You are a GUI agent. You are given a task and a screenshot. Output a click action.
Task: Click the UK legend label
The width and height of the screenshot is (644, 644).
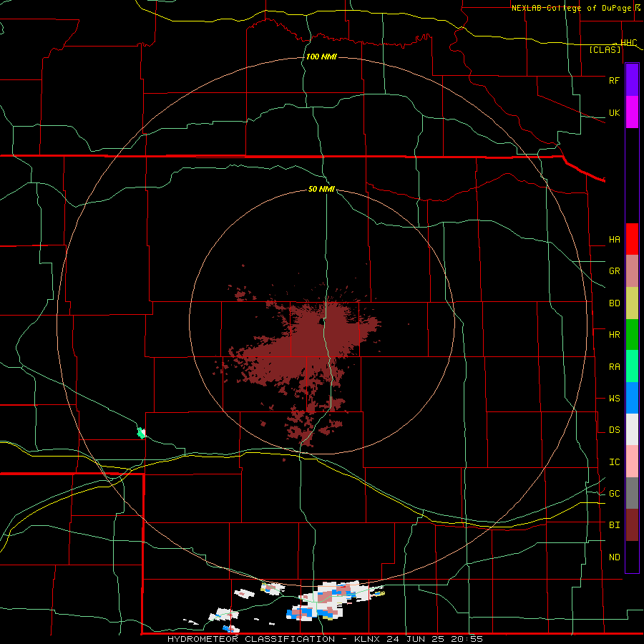pyautogui.click(x=614, y=113)
